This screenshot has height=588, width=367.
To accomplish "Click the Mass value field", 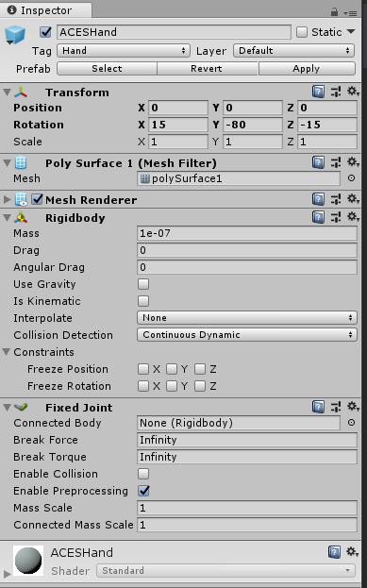I will point(247,233).
